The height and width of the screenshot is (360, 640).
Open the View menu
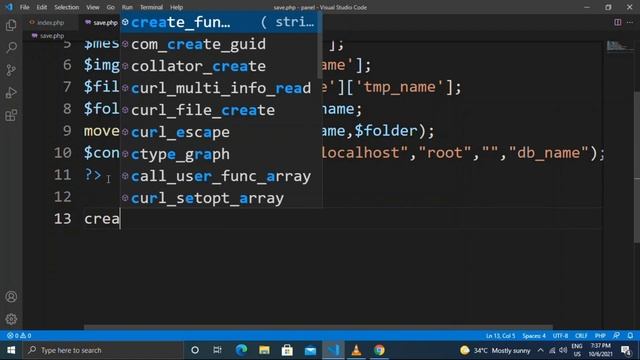(x=93, y=7)
